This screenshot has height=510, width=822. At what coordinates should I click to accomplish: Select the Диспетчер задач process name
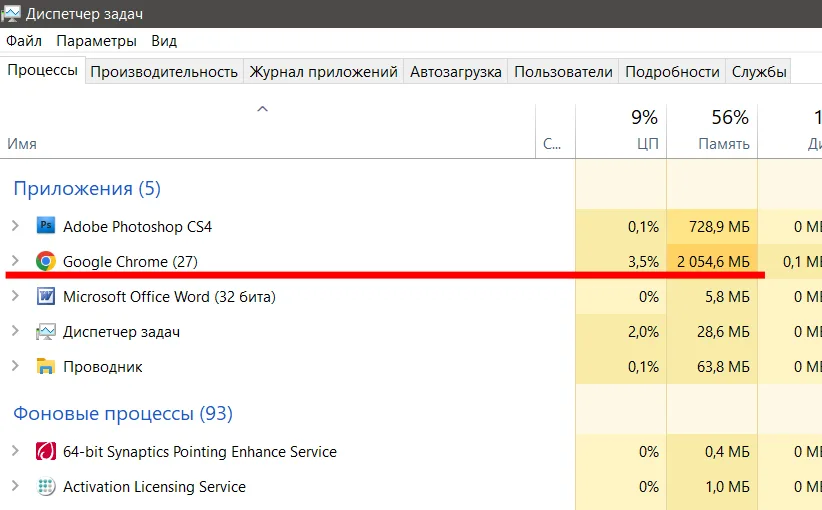(x=121, y=332)
